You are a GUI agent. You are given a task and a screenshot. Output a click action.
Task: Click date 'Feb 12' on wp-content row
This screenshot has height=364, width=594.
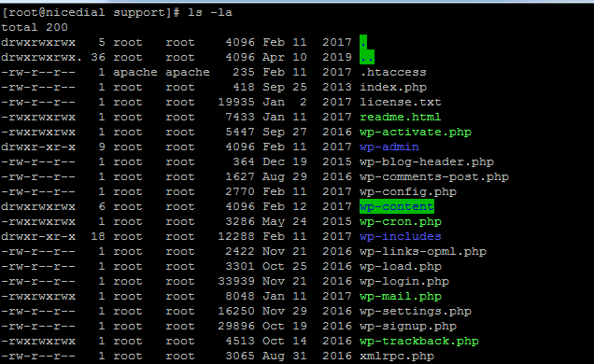[x=285, y=206]
